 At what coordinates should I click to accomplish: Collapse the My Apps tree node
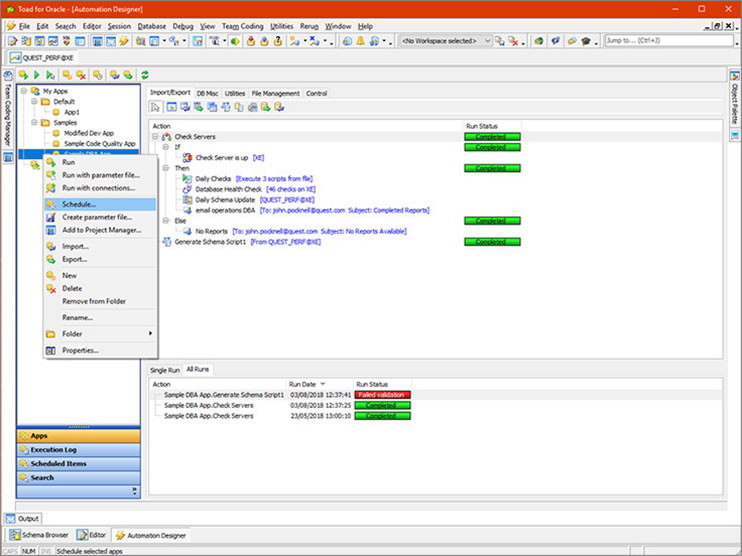click(x=24, y=91)
